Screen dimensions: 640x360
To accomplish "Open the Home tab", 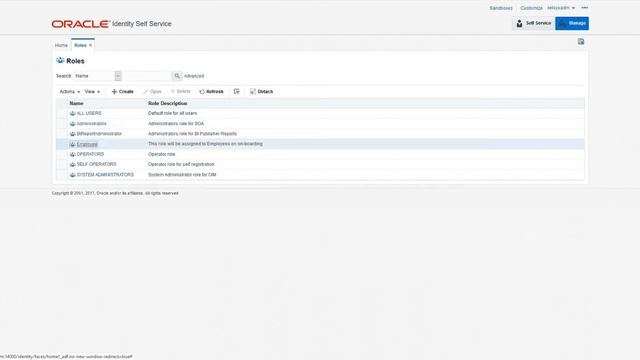I will [61, 45].
